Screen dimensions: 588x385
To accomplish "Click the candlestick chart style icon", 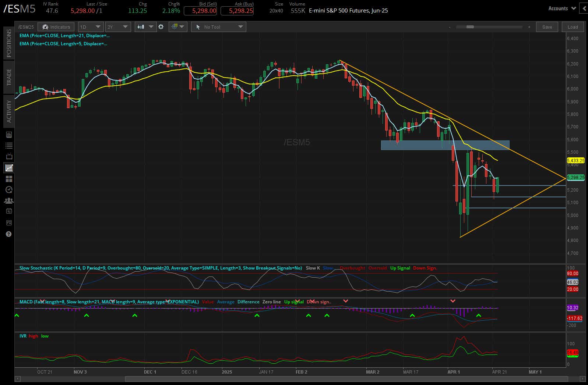I will [x=140, y=27].
